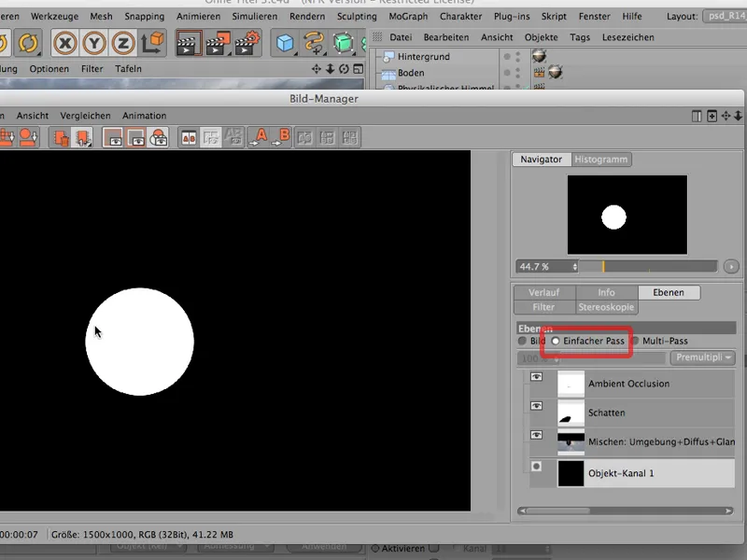
Task: Open Lesezeichen menu in Objekt-Manager
Action: (x=627, y=37)
